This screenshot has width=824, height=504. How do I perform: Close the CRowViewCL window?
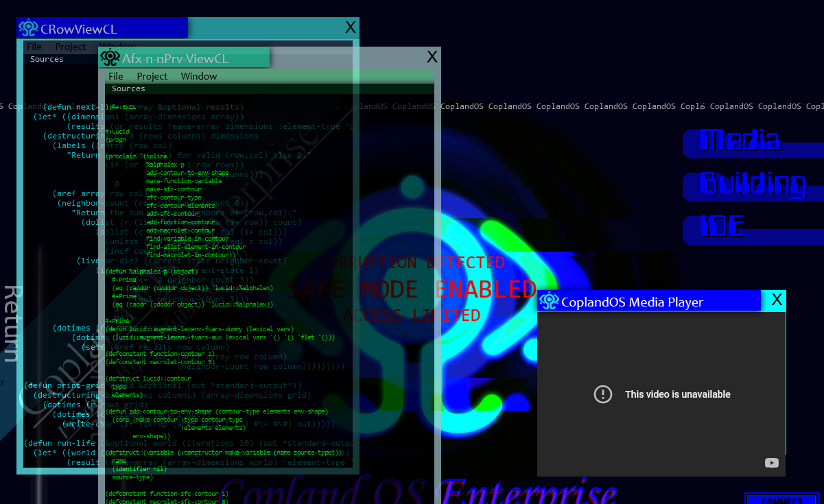351,27
